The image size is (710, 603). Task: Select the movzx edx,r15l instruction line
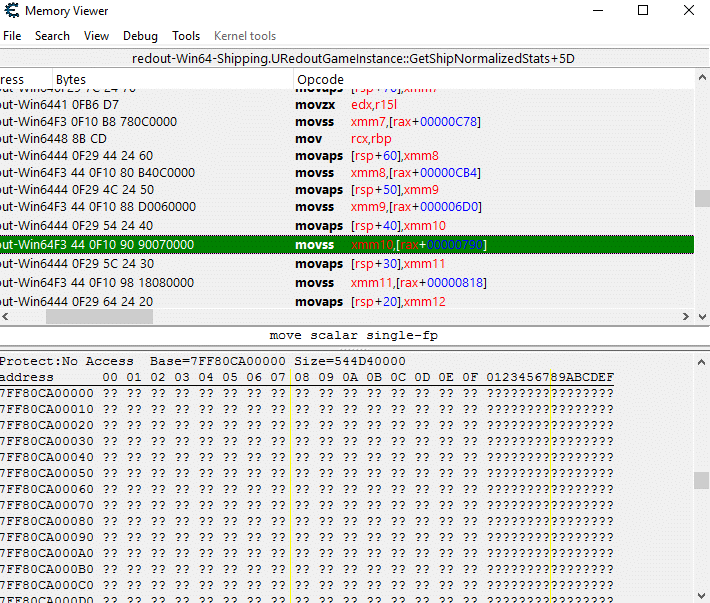click(x=340, y=105)
